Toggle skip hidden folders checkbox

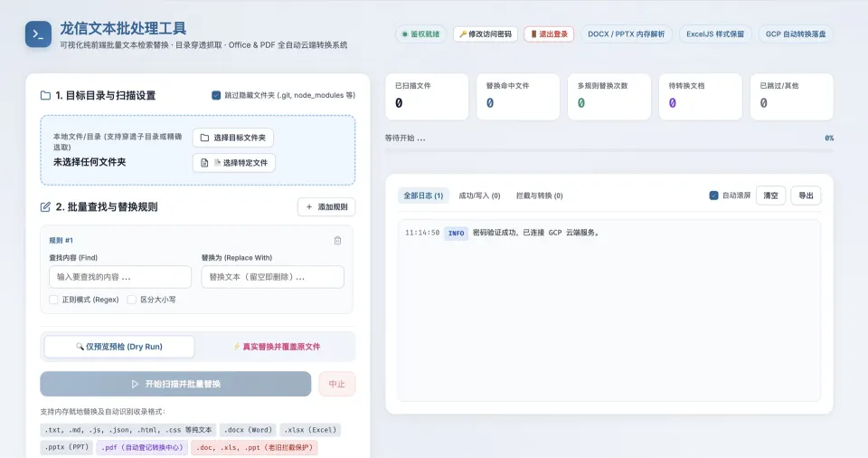pos(216,95)
